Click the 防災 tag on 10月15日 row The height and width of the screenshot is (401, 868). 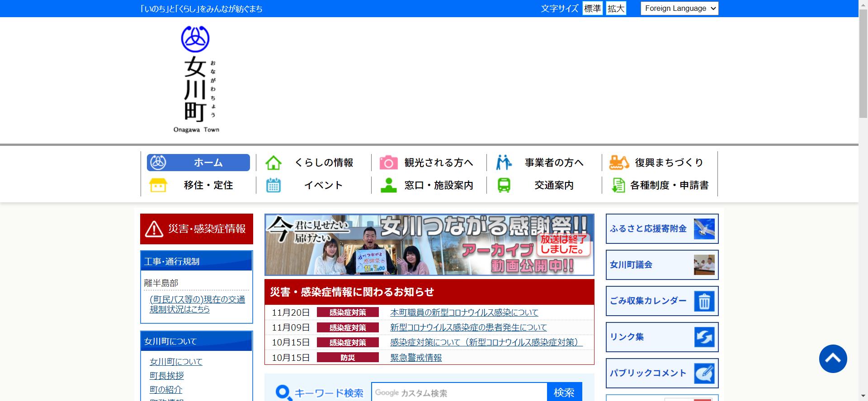tap(348, 358)
